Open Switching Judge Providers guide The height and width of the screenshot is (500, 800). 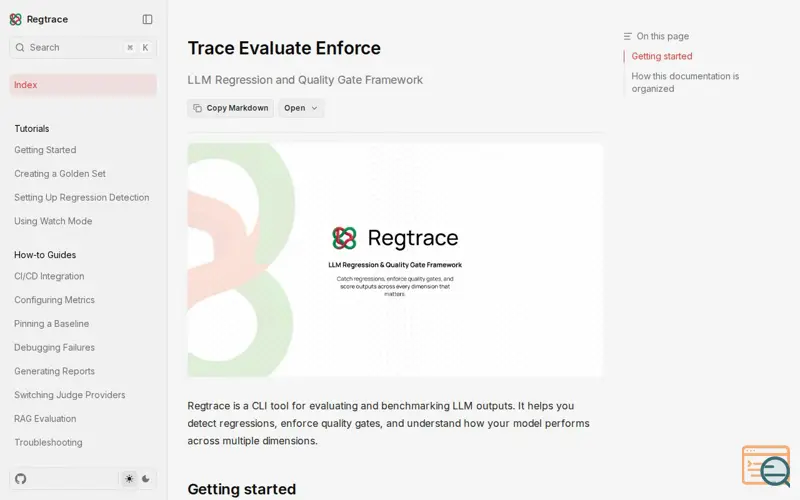pyautogui.click(x=69, y=395)
